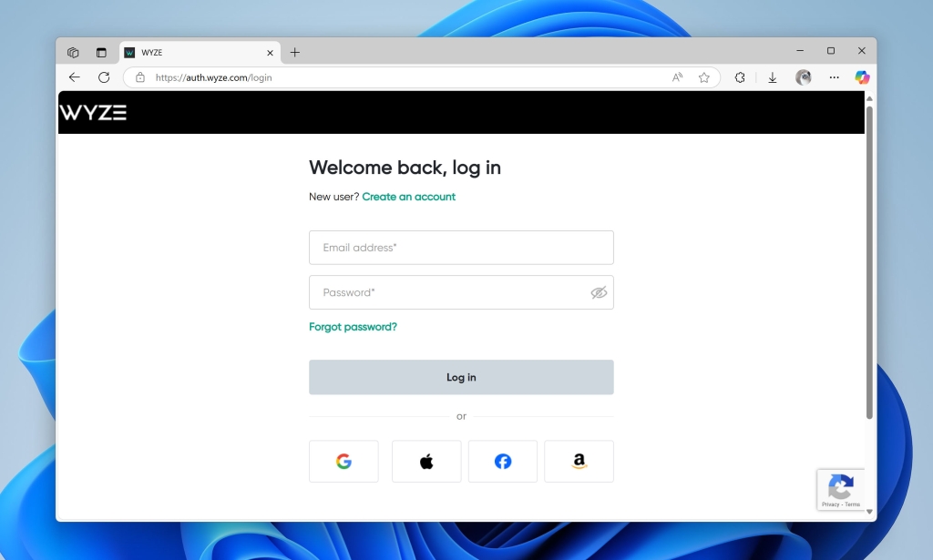Screen dimensions: 933x560
Task: Click the Log in button
Action: [x=461, y=377]
